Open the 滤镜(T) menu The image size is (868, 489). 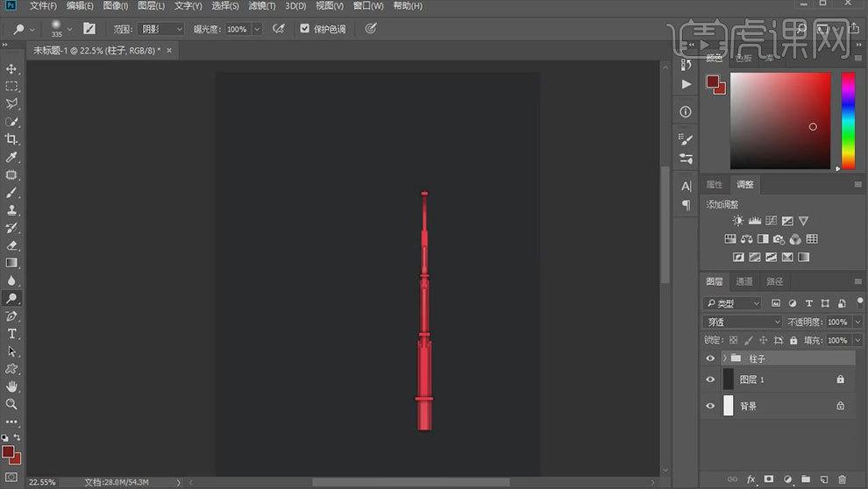click(x=262, y=5)
